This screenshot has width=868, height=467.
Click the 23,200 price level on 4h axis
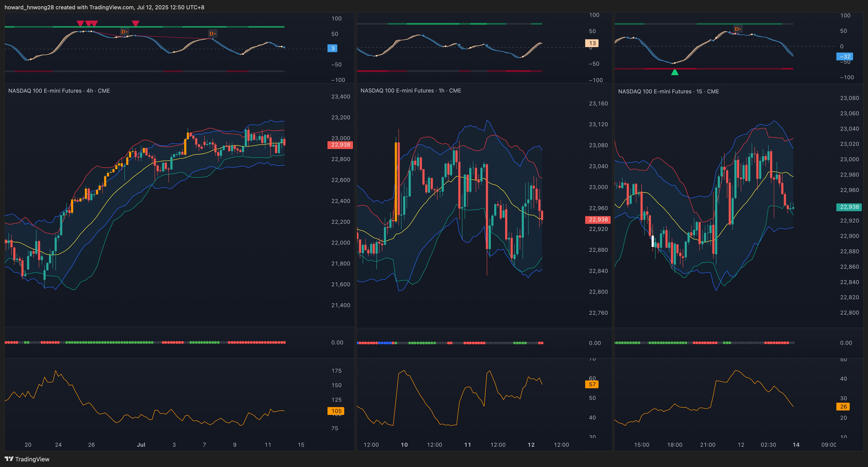pos(341,117)
